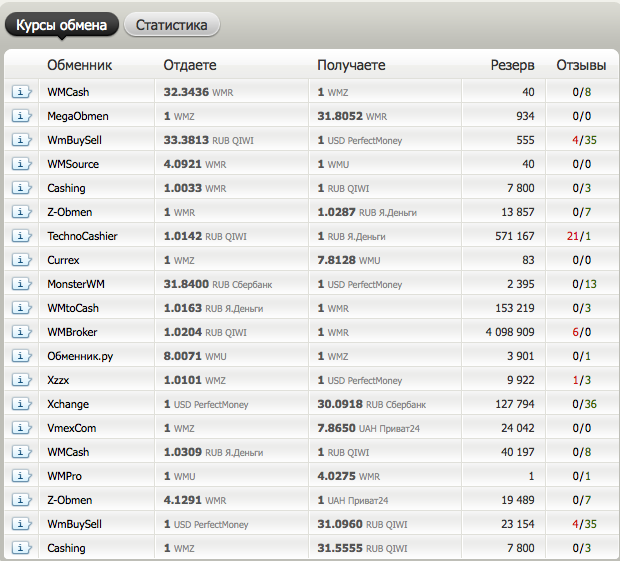Click info icon next to VmexCom
The height and width of the screenshot is (561, 620).
point(21,428)
